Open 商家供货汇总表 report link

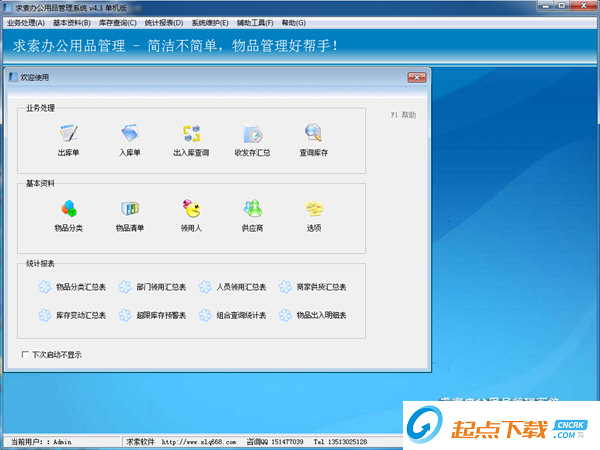coord(321,287)
